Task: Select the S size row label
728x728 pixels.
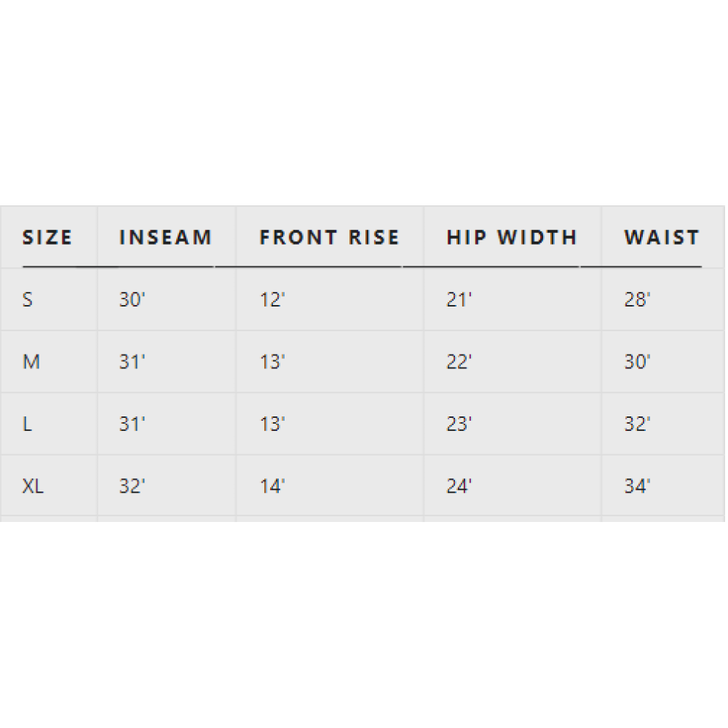Action: pyautogui.click(x=28, y=299)
